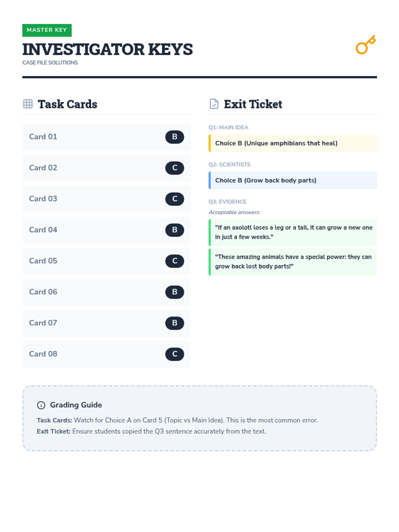Click Q2 answer Grow back body parts
Viewport: 399px width, 532px height.
pyautogui.click(x=266, y=180)
